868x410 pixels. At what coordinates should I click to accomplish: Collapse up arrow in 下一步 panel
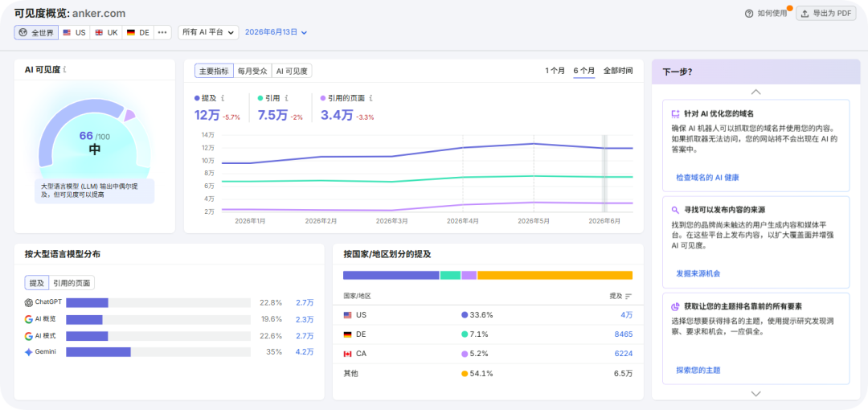755,92
